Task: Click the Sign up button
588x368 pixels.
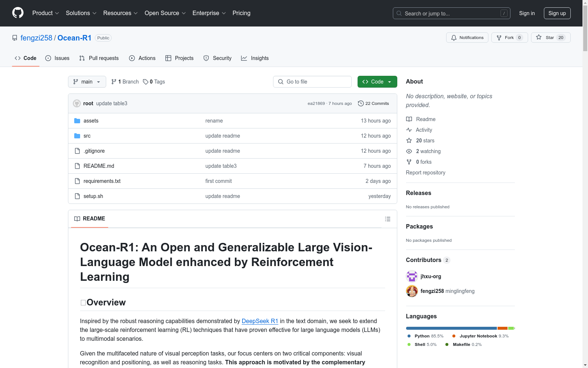Action: pyautogui.click(x=557, y=13)
